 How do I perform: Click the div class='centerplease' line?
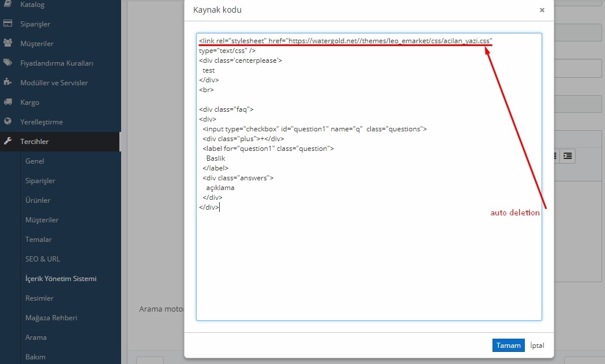coord(241,60)
